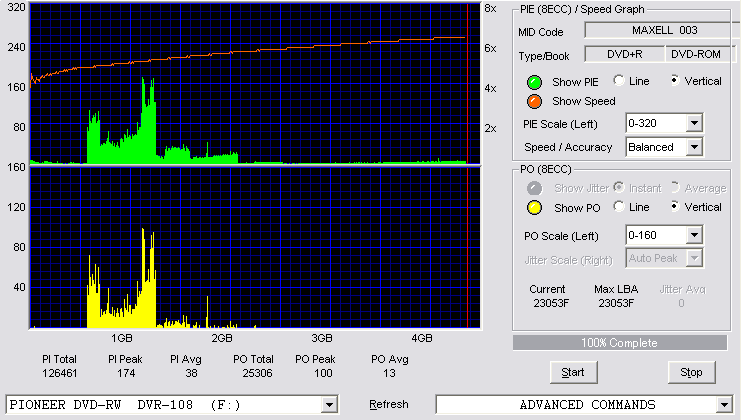742x420 pixels.
Task: Click the Current LBA value 23053F
Action: pyautogui.click(x=551, y=303)
